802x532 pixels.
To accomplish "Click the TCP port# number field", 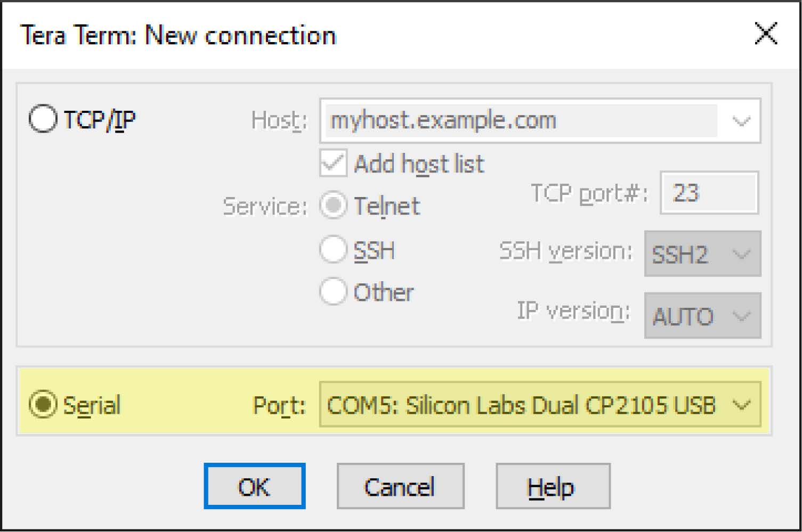I will click(x=709, y=193).
